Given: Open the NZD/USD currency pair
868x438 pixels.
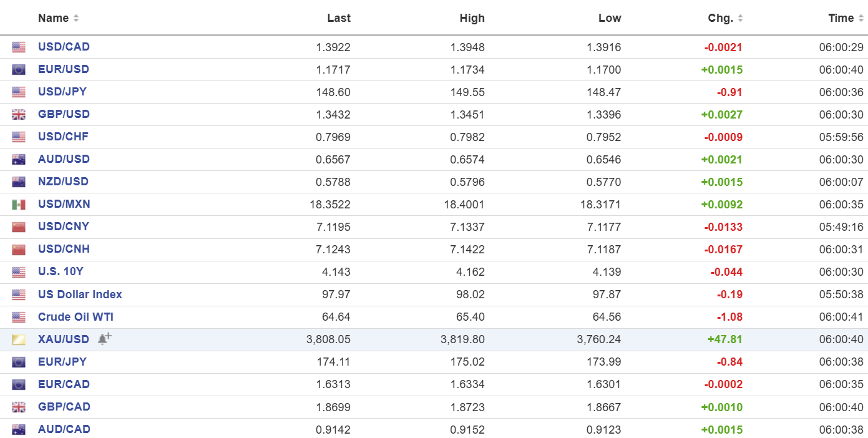Looking at the screenshot, I should click(63, 182).
